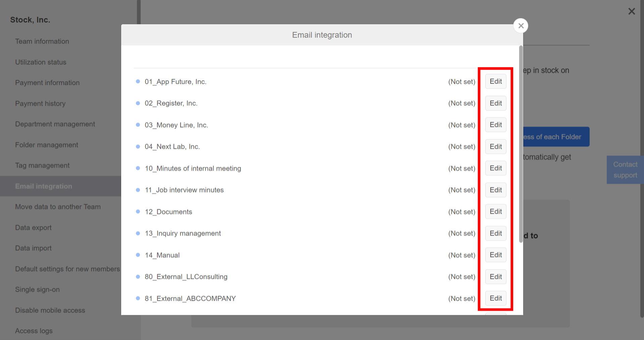
Task: Click the Contact support side tab
Action: coord(625,169)
